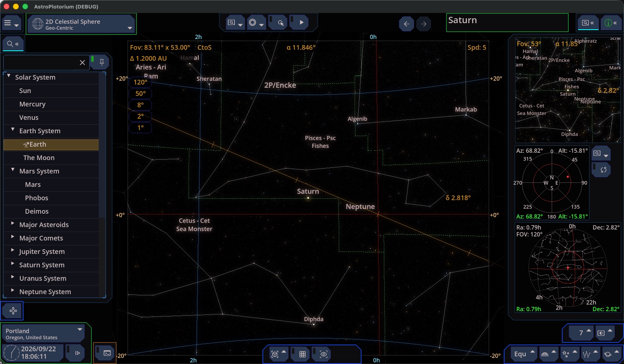Expand the Saturn System node
624x364 pixels.
coord(13,264)
